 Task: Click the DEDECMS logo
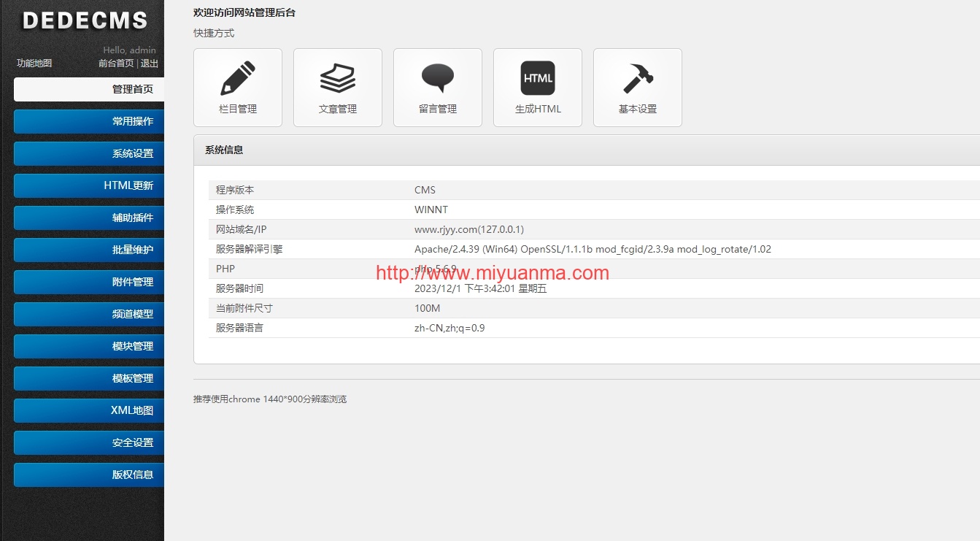tap(85, 20)
